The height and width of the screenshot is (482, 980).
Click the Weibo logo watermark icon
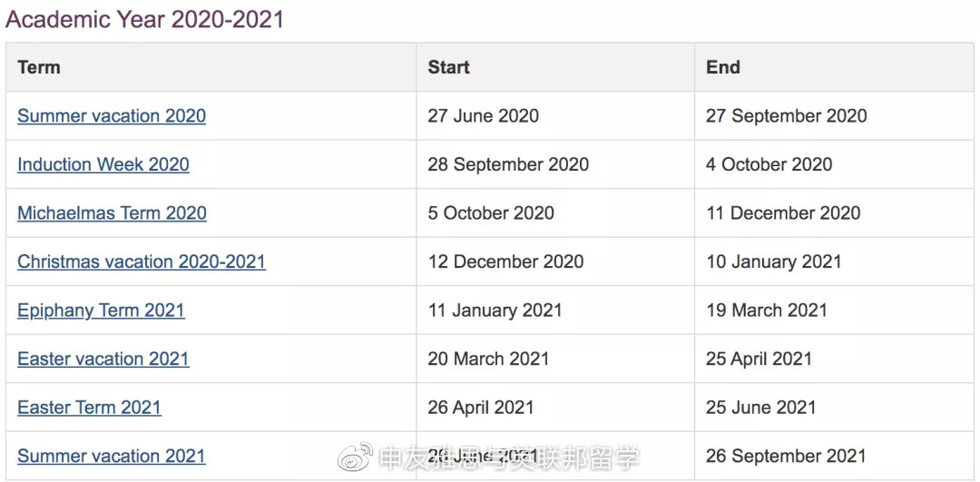(356, 457)
